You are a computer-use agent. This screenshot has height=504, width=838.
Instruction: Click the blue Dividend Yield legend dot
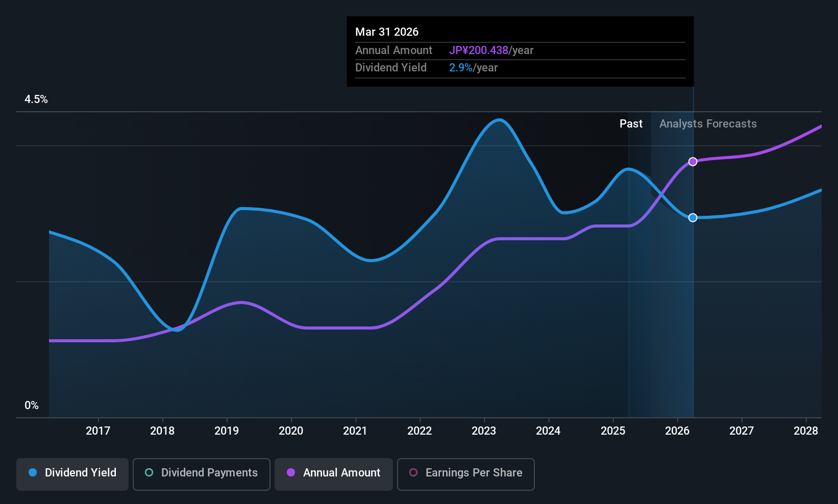(x=33, y=472)
